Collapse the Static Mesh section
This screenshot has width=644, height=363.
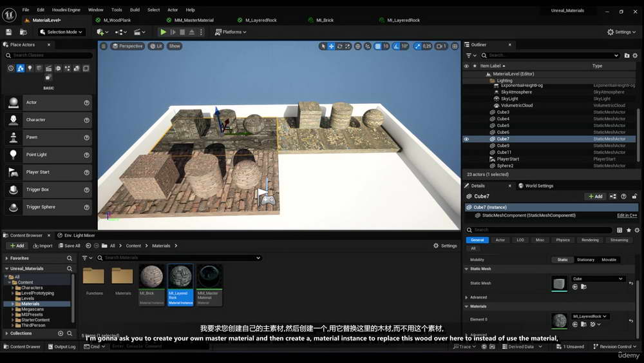(x=466, y=269)
